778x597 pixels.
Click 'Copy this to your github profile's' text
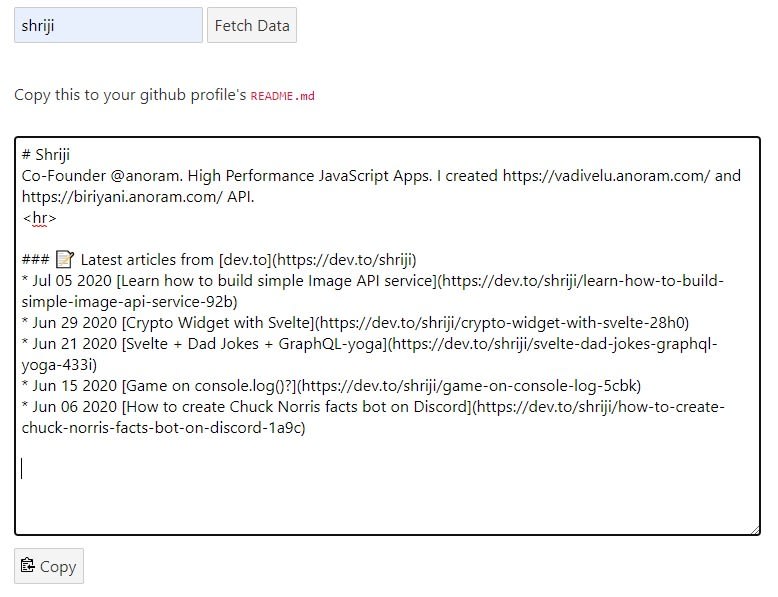[x=130, y=95]
